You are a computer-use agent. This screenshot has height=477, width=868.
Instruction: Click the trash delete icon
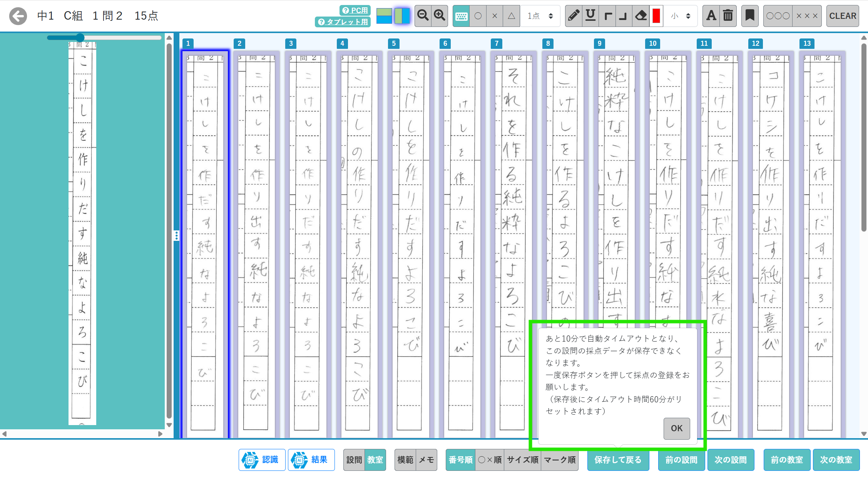(728, 16)
